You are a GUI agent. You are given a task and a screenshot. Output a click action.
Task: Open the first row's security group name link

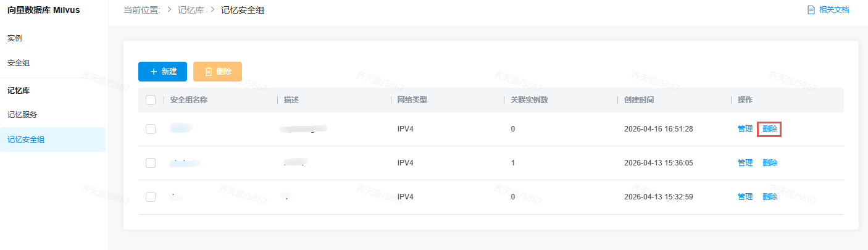pyautogui.click(x=182, y=128)
